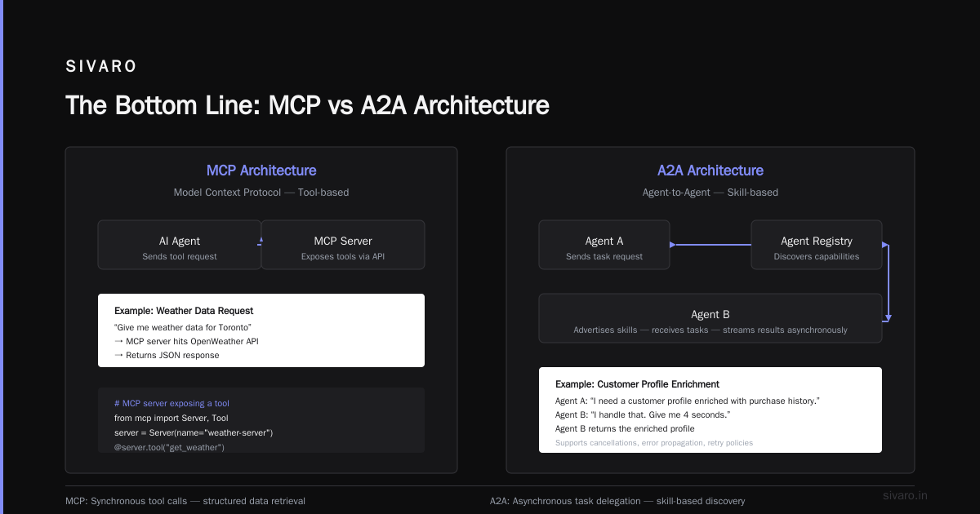
Task: Click arrowhead pointing down to Agent B
Action: click(888, 317)
